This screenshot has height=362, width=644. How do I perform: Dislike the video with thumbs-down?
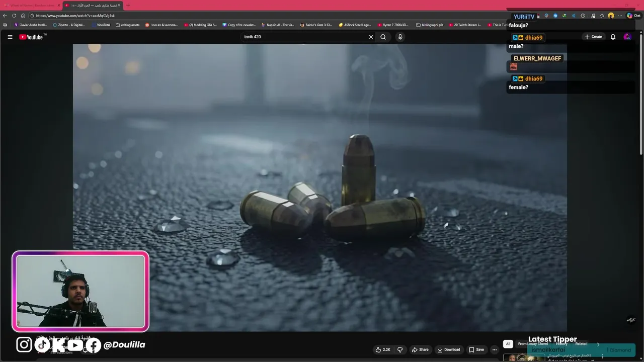point(400,349)
